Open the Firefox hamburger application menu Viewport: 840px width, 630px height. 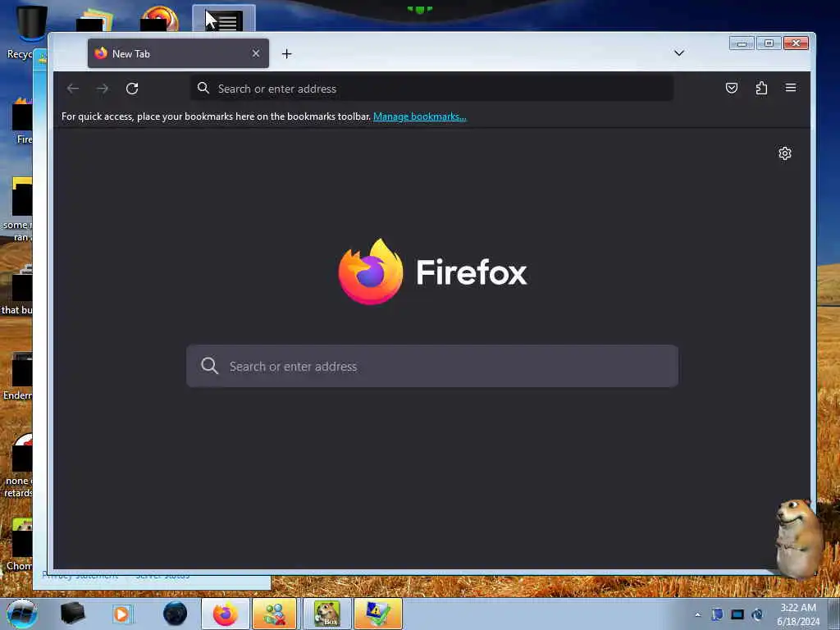click(x=791, y=88)
